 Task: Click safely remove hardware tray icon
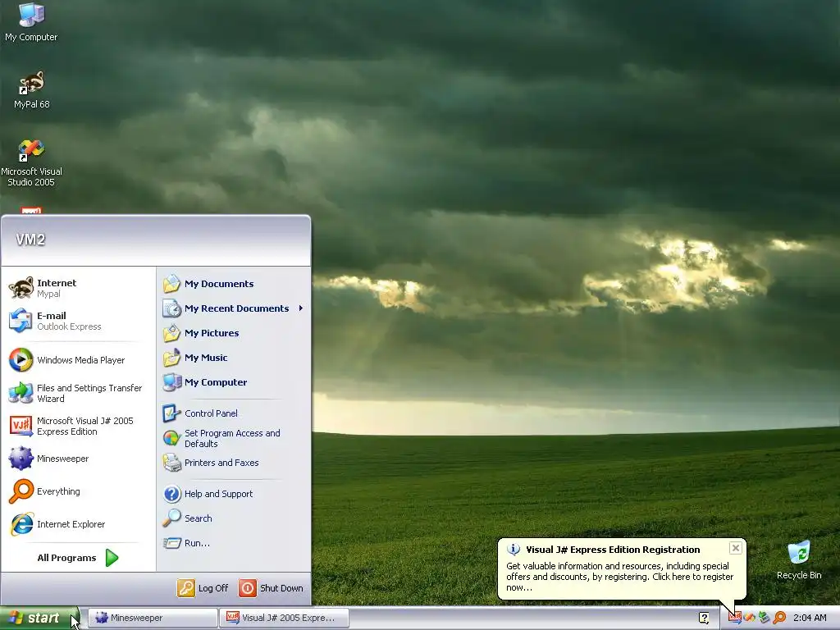(765, 618)
